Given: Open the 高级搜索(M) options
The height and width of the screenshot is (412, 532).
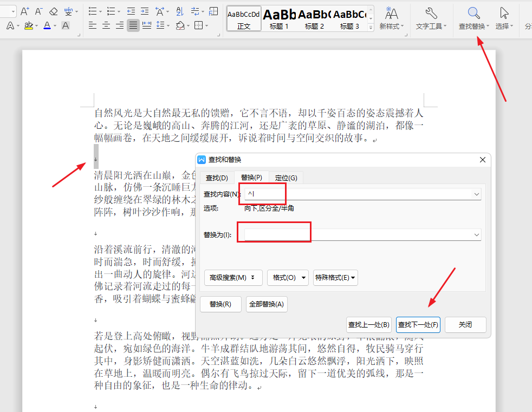Looking at the screenshot, I should (233, 277).
